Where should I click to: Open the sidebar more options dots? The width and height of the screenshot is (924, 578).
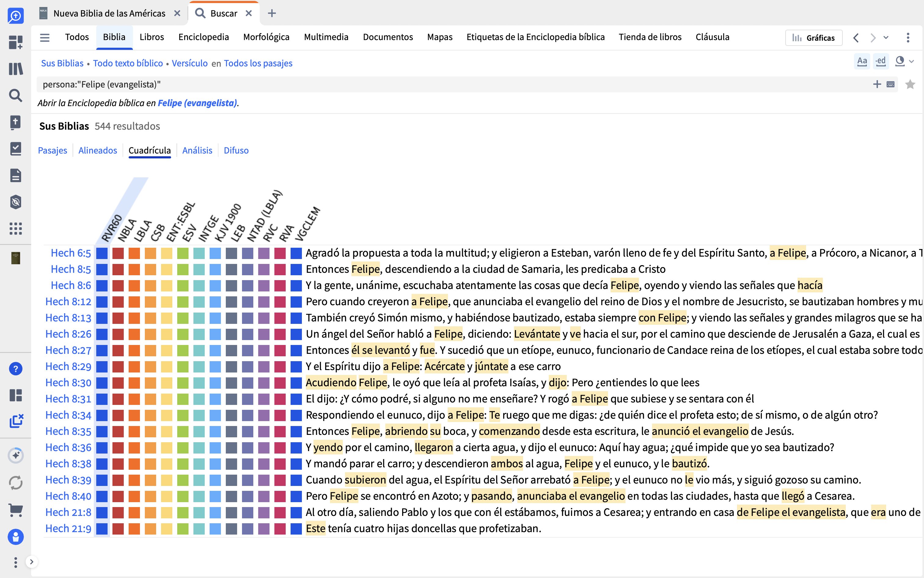(16, 562)
